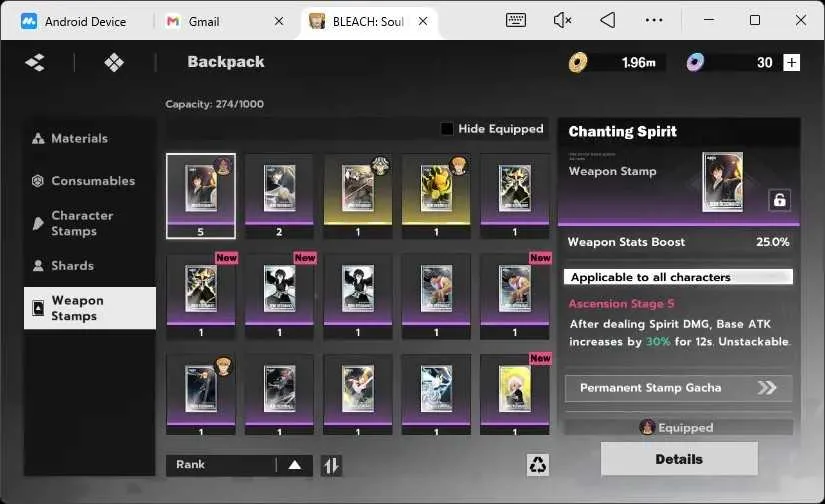This screenshot has height=504, width=825.
Task: Select middle stamp in third row
Action: point(358,394)
